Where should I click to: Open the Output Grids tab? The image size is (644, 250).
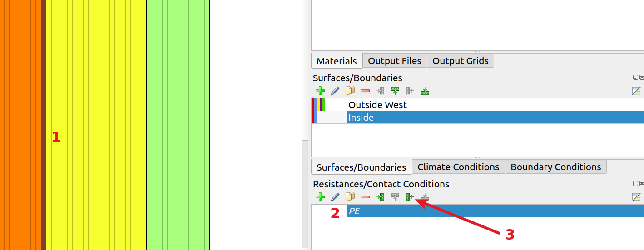point(461,61)
